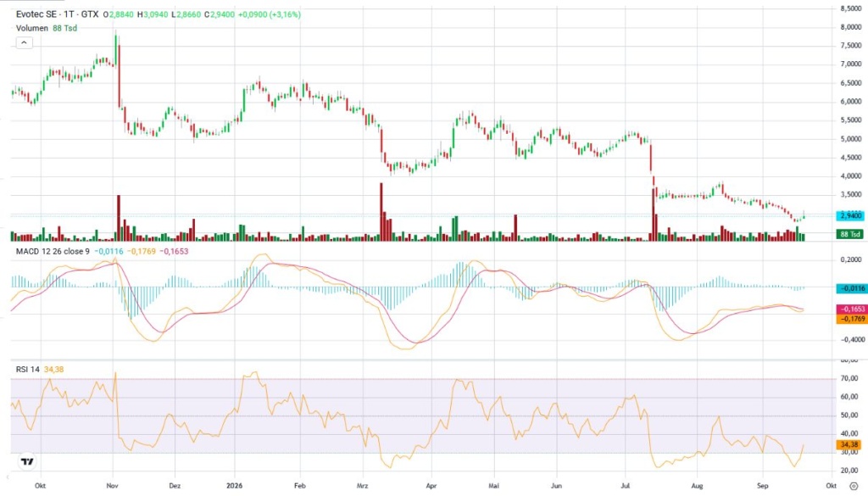Click the blue 2,9400 current price label
868x496 pixels.
[850, 216]
